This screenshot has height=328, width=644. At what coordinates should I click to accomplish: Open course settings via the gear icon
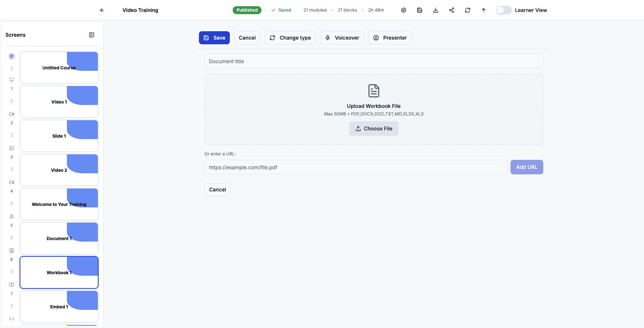[404, 10]
